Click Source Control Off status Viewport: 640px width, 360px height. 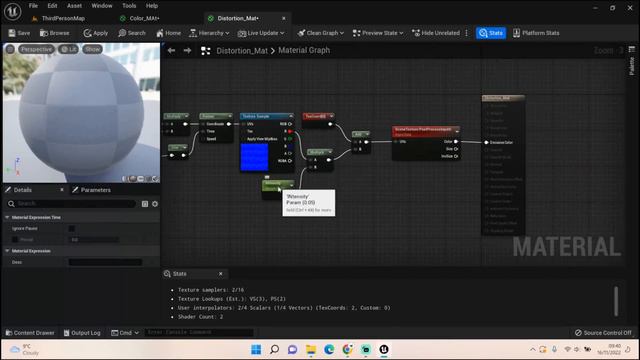(x=603, y=333)
